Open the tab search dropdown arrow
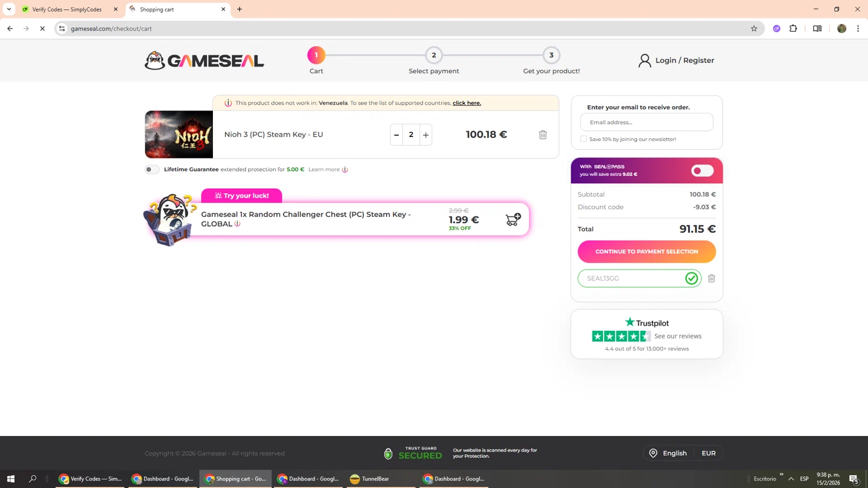Viewport: 868px width, 488px height. click(9, 9)
